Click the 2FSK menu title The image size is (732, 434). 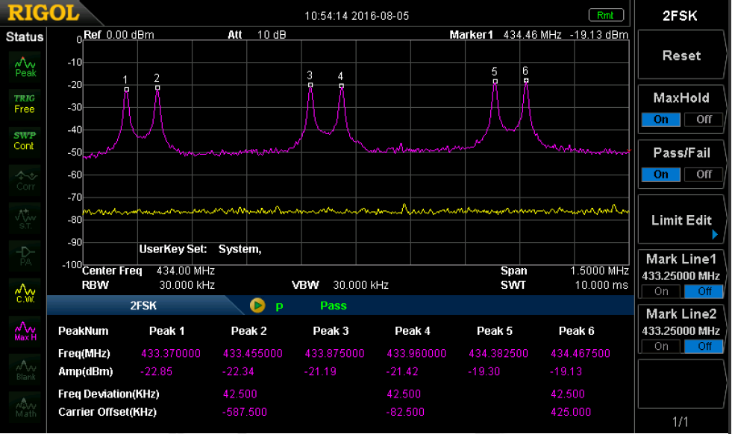pos(681,15)
